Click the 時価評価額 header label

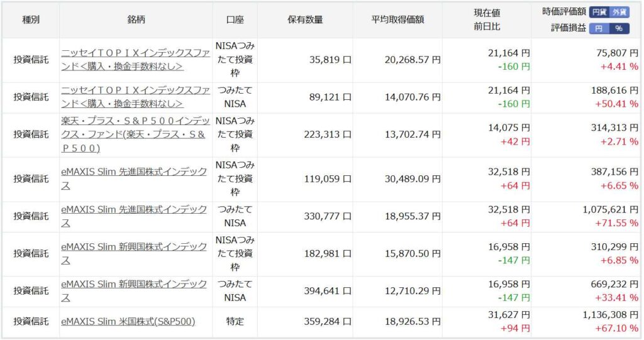click(563, 12)
